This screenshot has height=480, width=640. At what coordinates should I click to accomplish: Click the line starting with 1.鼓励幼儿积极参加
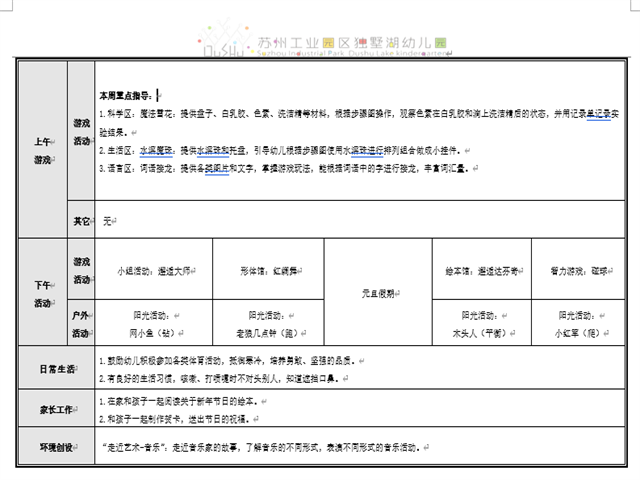pyautogui.click(x=231, y=360)
